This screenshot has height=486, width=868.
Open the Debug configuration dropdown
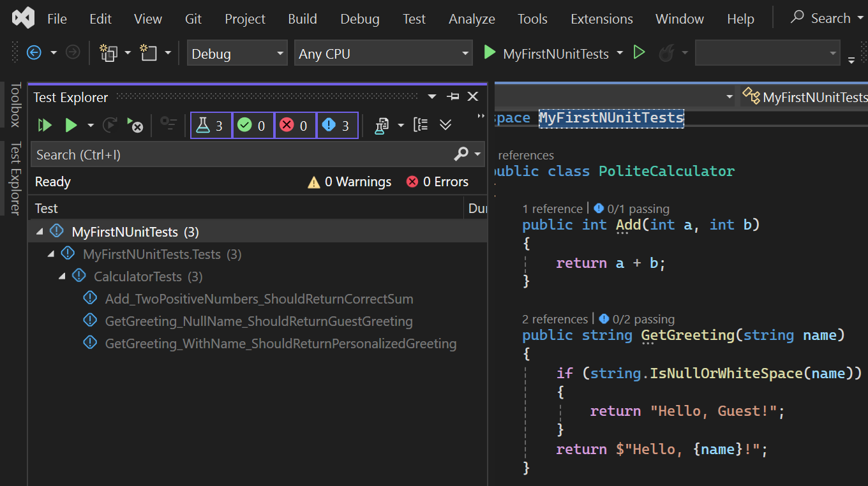point(237,54)
